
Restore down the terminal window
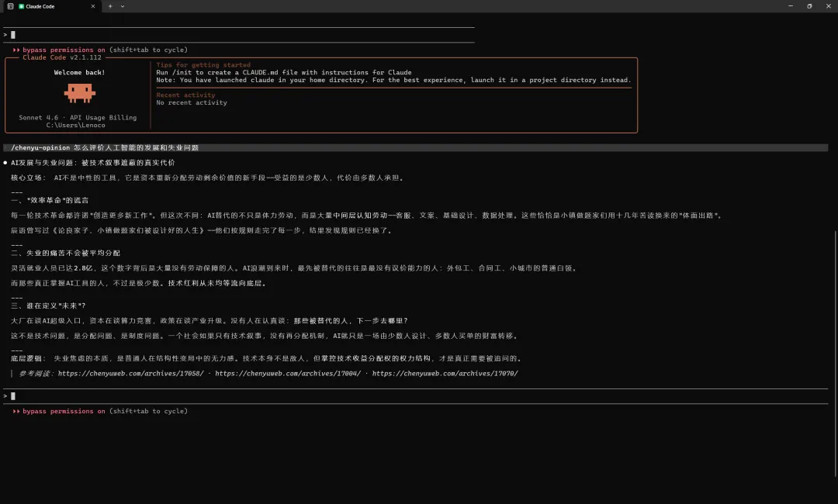click(809, 6)
